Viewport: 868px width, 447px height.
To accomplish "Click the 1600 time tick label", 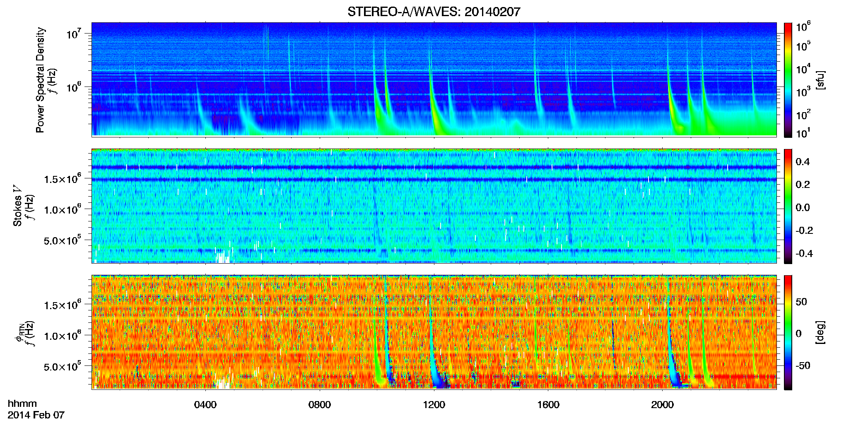I will pyautogui.click(x=548, y=404).
